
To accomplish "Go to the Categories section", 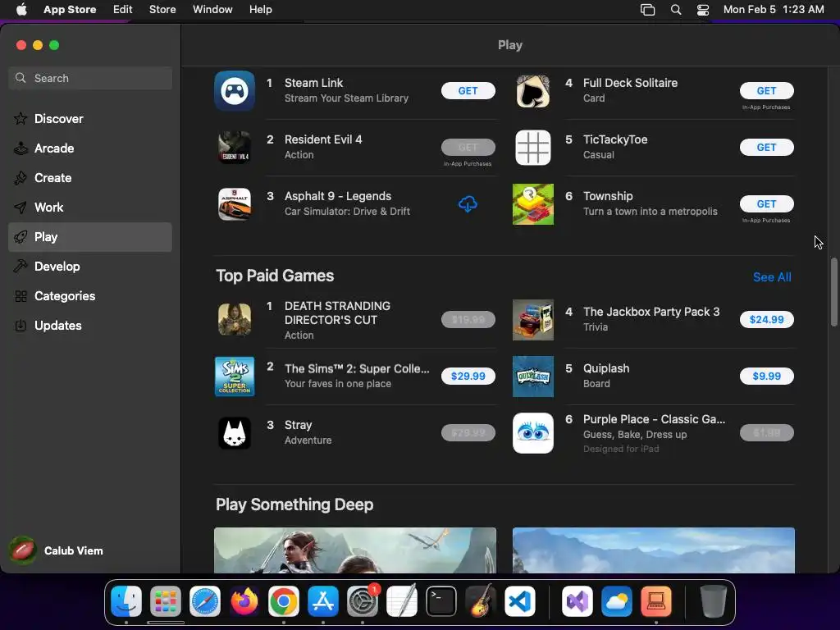I will click(90, 295).
